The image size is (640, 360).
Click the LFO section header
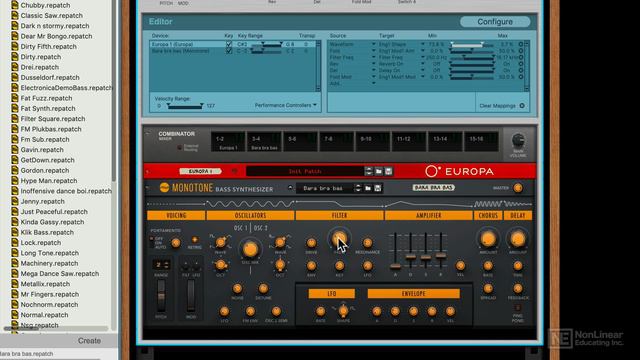tap(331, 293)
